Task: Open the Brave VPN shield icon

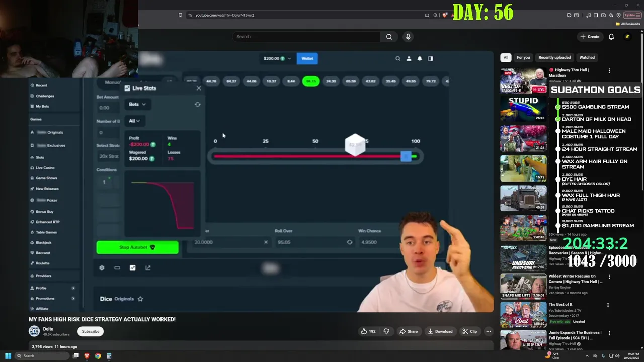Action: (x=619, y=15)
